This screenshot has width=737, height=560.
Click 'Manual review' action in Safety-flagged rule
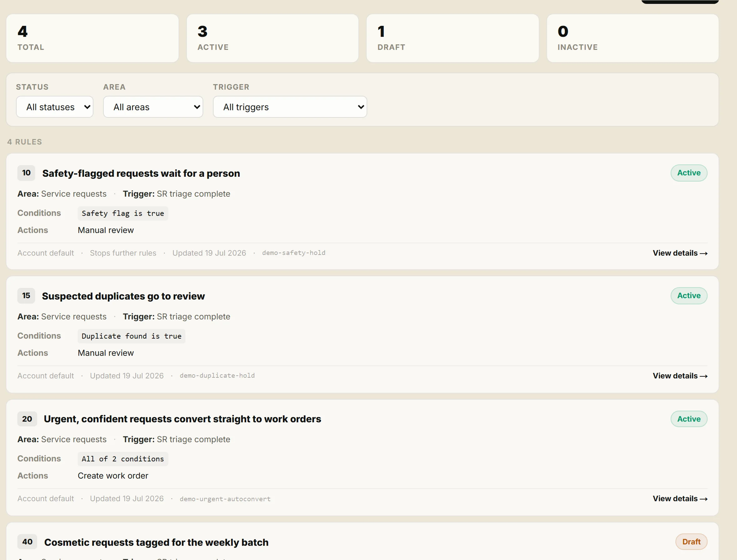tap(106, 230)
